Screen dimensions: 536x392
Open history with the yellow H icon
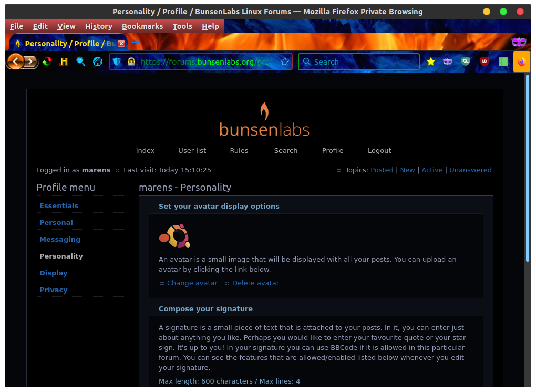click(64, 61)
